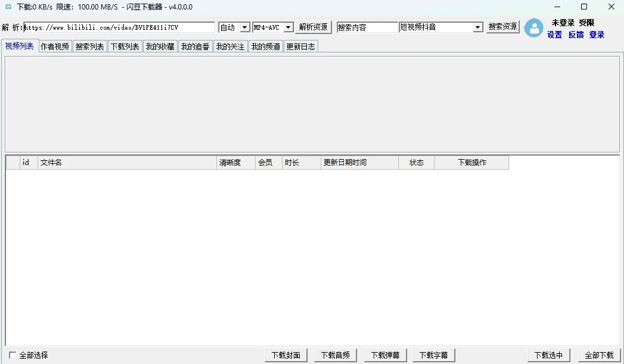View the 更新日志 tab
Viewport: 624px width, 364px height.
click(x=300, y=46)
